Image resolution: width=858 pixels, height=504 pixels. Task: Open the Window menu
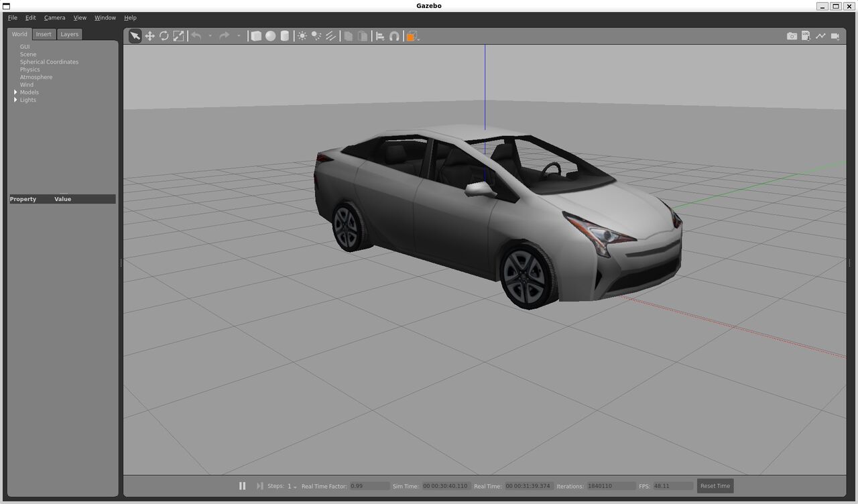105,17
